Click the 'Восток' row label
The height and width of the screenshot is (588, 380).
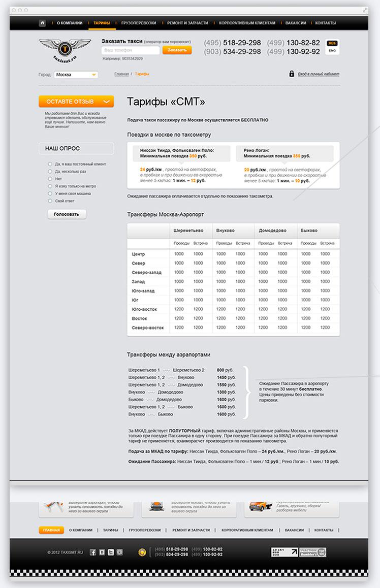pyautogui.click(x=140, y=318)
